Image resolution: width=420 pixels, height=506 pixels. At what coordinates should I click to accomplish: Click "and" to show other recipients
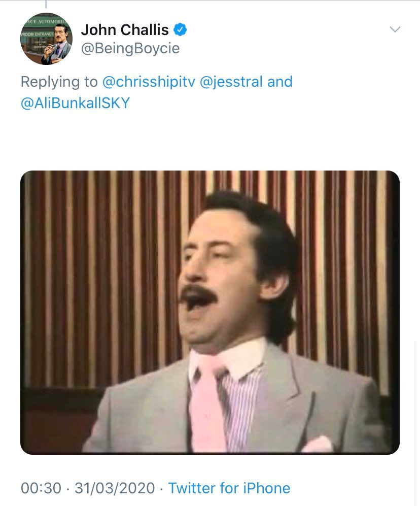click(280, 82)
